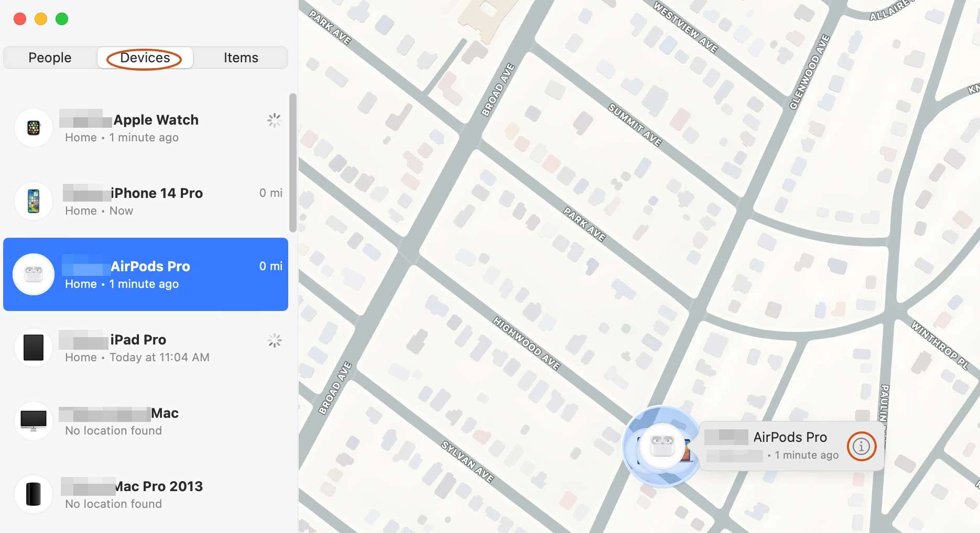Enter full screen with green button
The image size is (980, 533).
click(x=62, y=19)
